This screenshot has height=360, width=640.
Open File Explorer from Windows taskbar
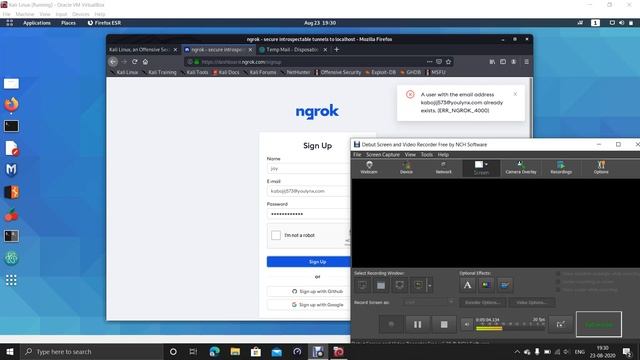tap(235, 351)
